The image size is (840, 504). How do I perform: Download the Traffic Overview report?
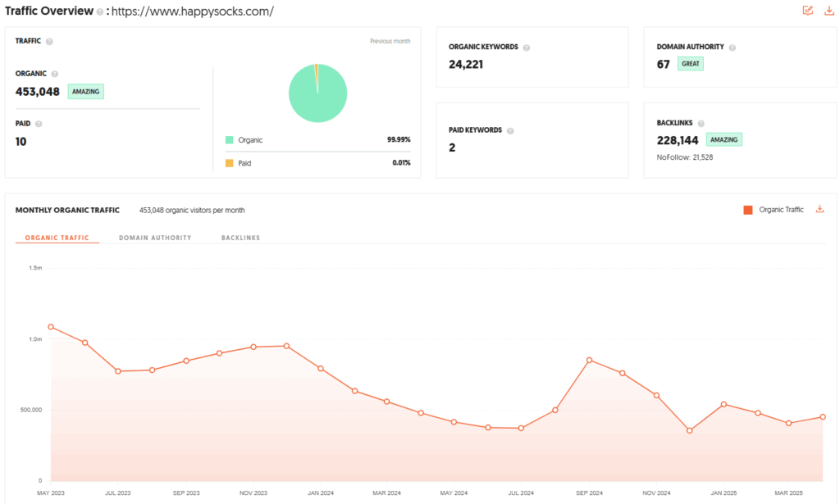pos(829,11)
